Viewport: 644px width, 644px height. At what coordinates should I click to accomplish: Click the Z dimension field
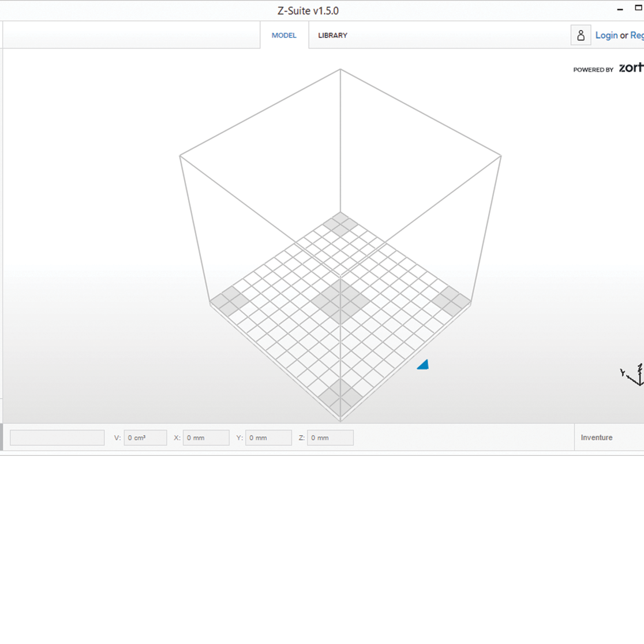coord(330,437)
